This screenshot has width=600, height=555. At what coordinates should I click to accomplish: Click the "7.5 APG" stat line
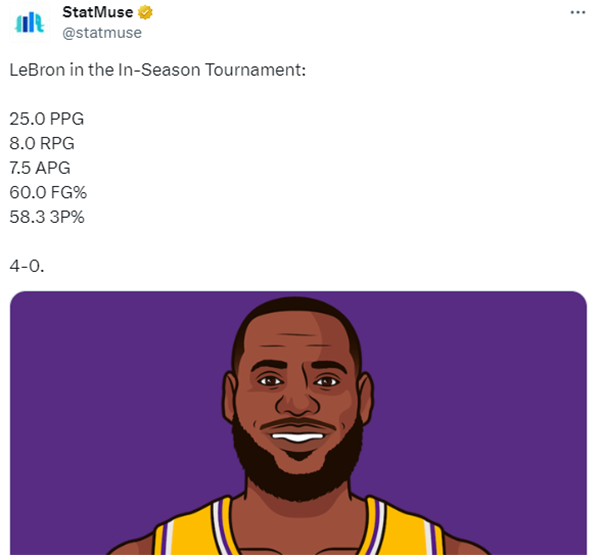40,167
